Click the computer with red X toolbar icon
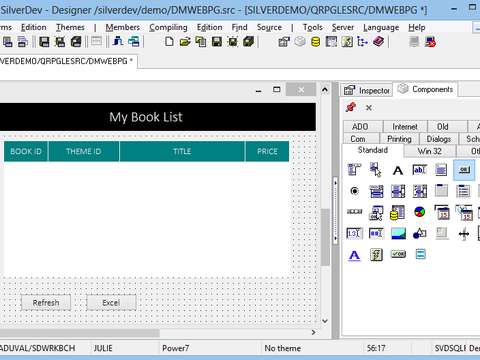 430,42
